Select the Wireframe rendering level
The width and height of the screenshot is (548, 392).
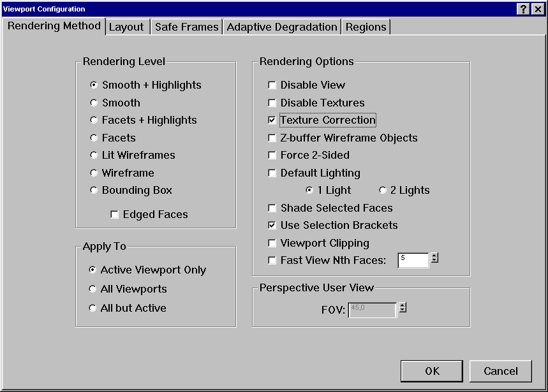(x=94, y=173)
